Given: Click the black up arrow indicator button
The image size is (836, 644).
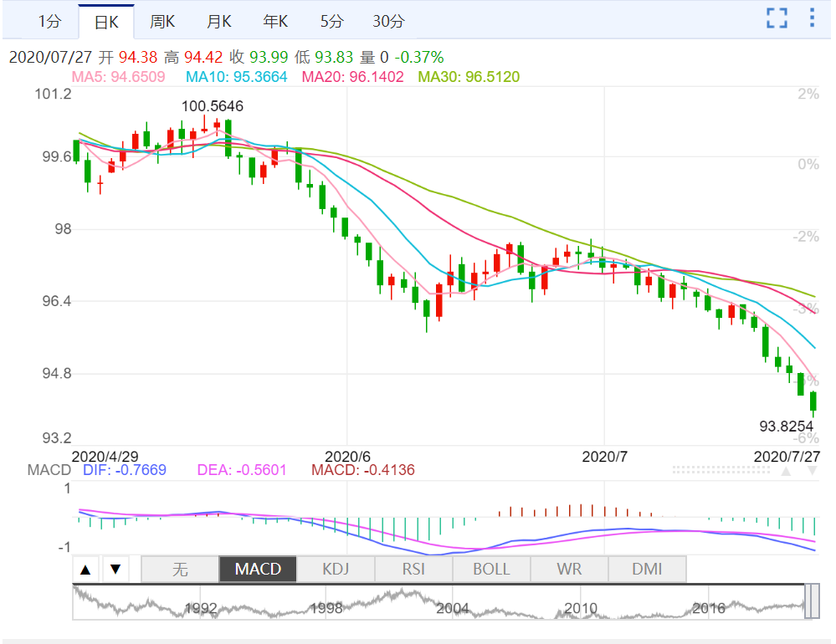Looking at the screenshot, I should pos(85,570).
